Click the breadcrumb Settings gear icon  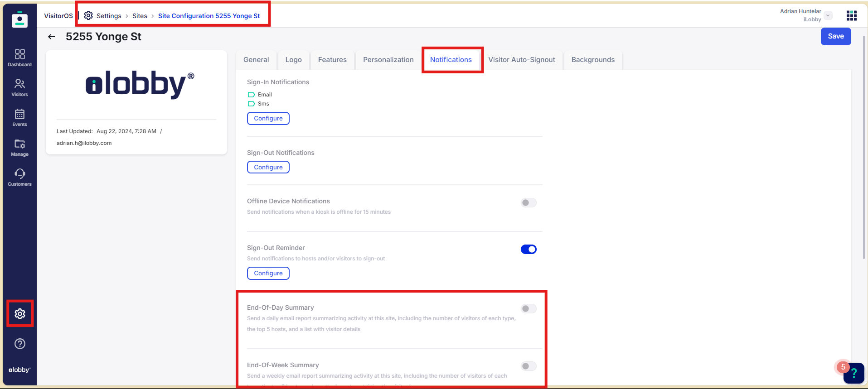tap(88, 16)
